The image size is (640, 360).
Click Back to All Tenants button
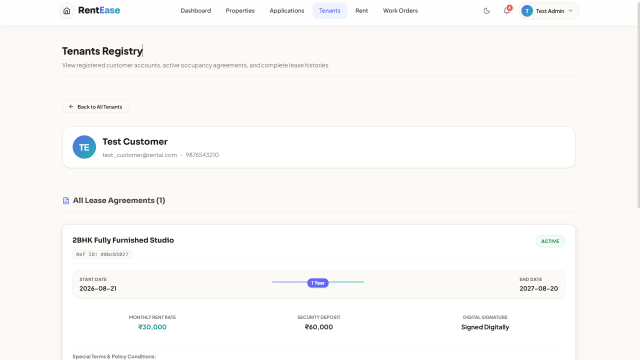(95, 107)
